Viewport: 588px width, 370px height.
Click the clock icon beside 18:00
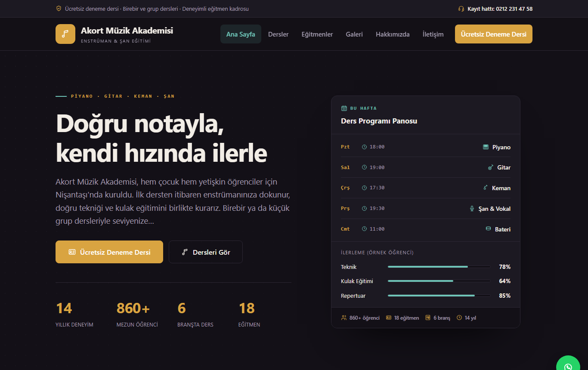pos(365,147)
